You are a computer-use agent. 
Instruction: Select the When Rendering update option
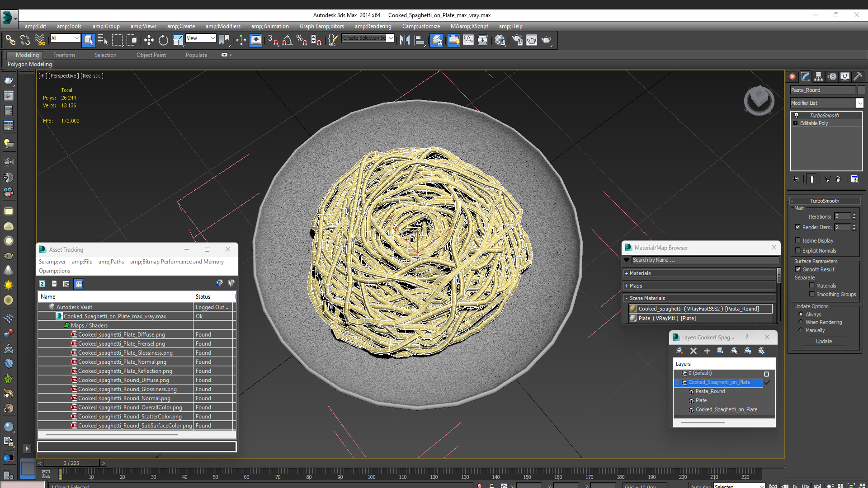801,322
